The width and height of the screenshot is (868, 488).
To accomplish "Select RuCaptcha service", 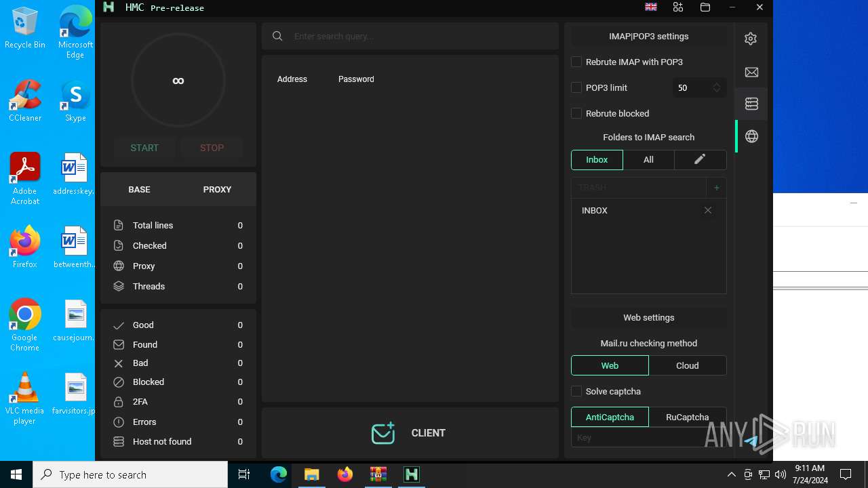I will pos(688,417).
